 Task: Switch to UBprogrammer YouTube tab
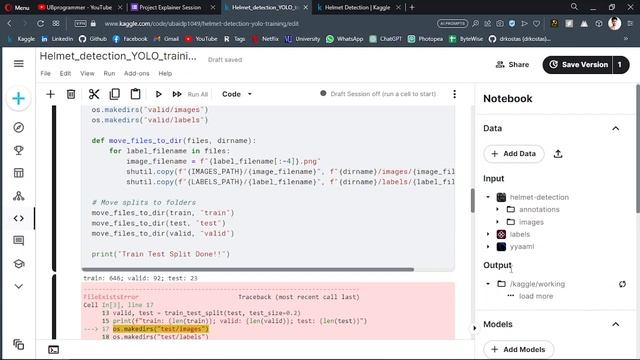coord(78,7)
